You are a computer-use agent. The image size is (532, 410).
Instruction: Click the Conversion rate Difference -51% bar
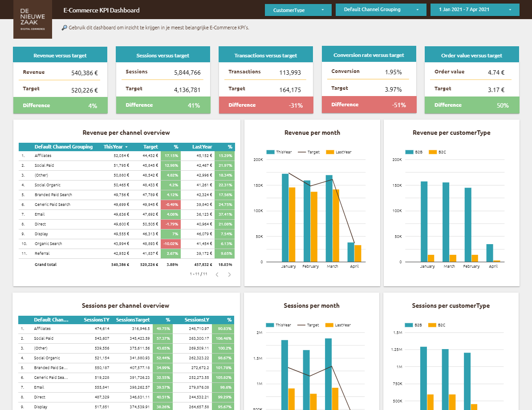(369, 105)
